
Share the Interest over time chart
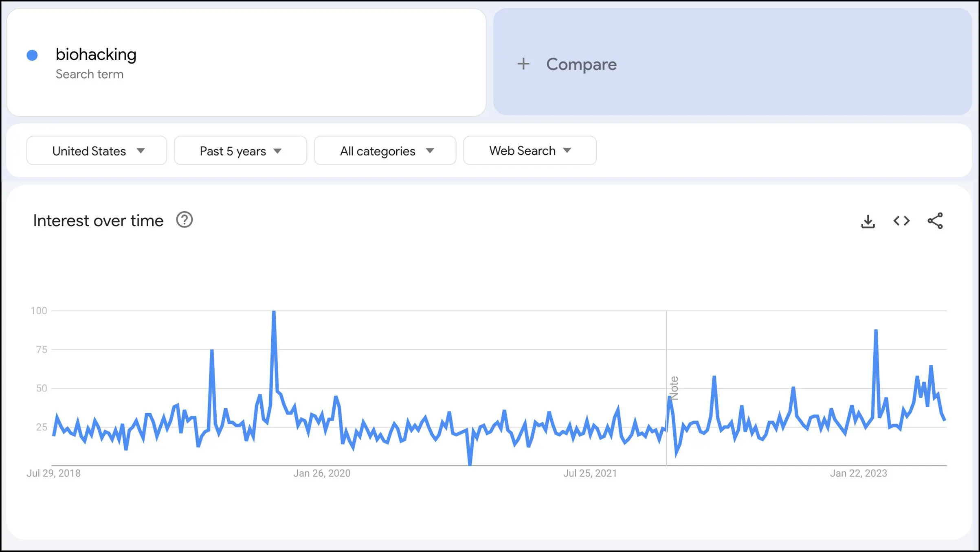(935, 221)
